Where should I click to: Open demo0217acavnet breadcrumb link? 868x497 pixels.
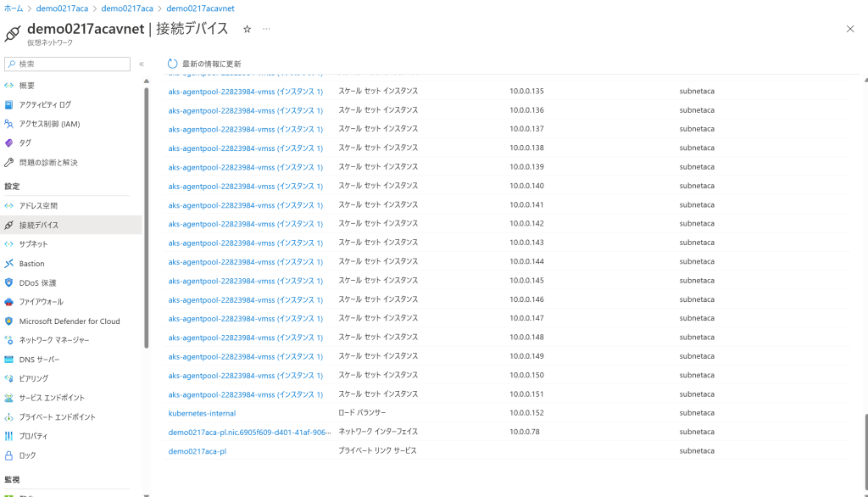(200, 8)
